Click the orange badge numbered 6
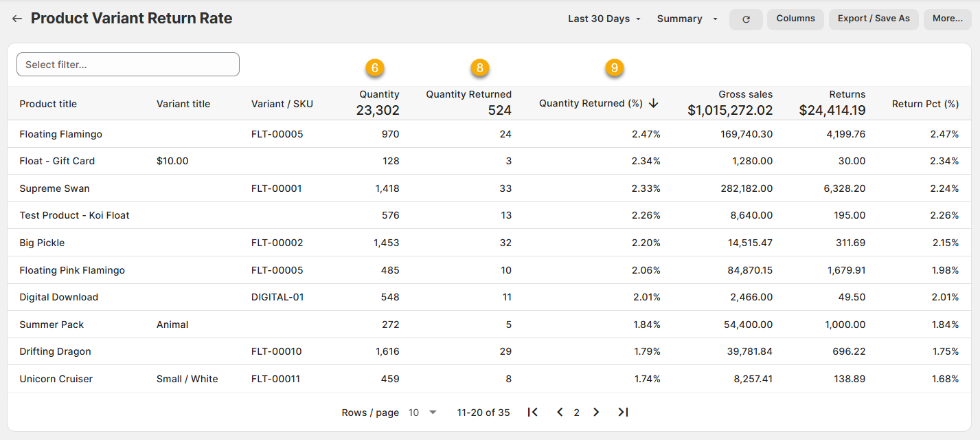Screen dimensions: 980x440 click(x=374, y=68)
